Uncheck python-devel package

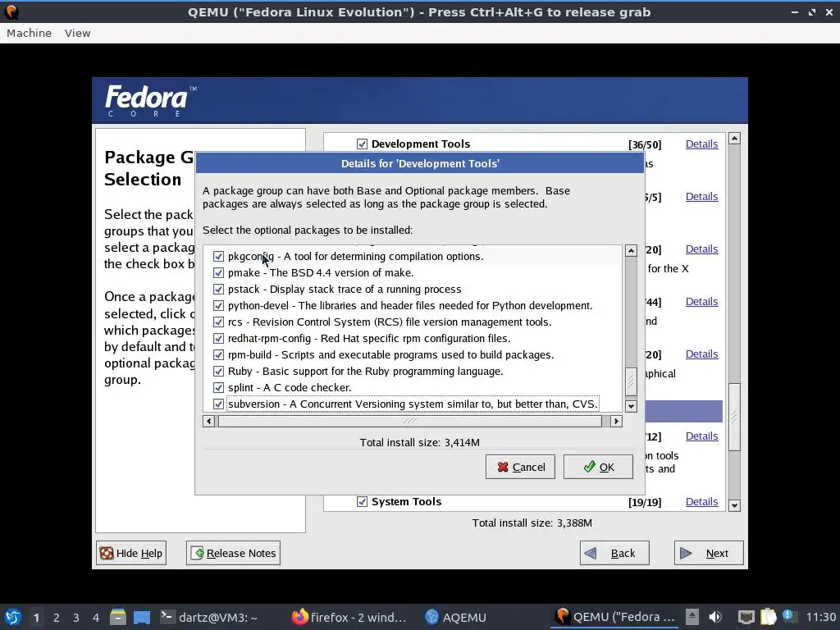[x=218, y=306]
